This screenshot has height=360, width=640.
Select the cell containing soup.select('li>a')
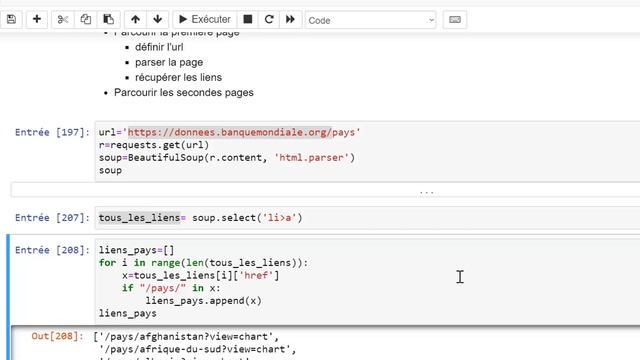367,218
